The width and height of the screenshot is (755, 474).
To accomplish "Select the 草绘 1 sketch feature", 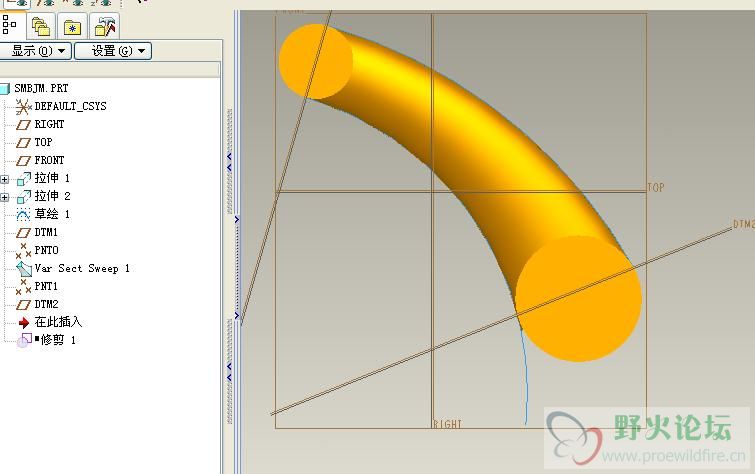I will point(52,214).
